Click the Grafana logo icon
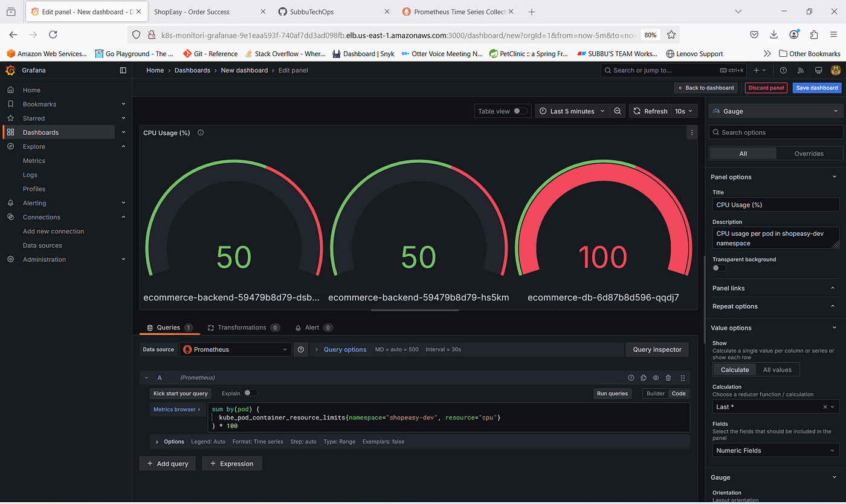The width and height of the screenshot is (846, 504). (10, 70)
